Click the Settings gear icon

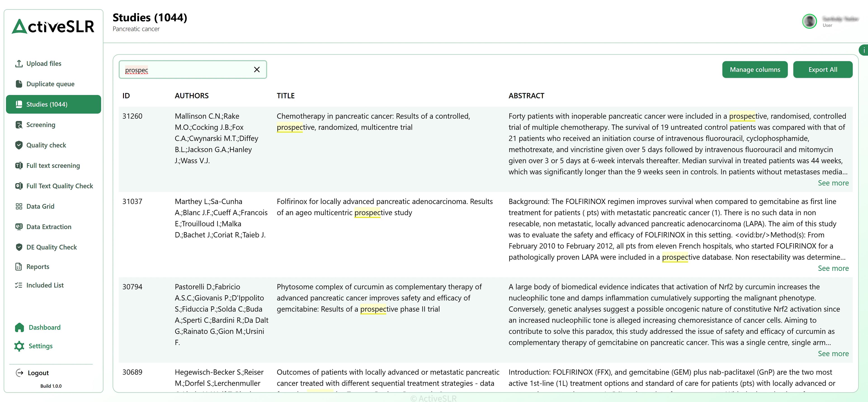(x=19, y=346)
